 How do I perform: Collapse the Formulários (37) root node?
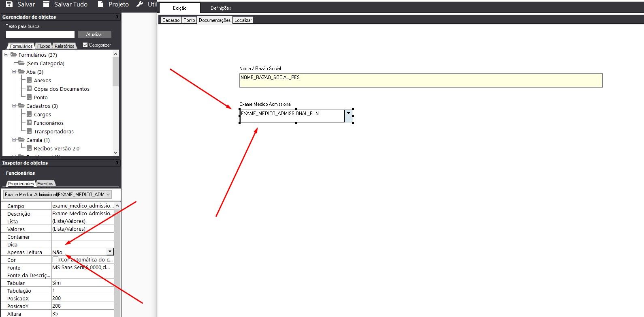[6, 55]
